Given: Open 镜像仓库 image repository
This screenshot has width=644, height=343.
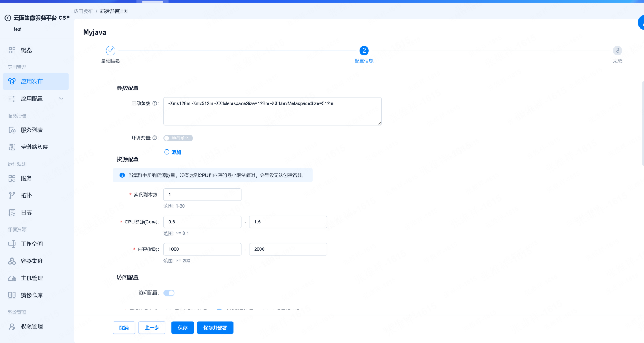Looking at the screenshot, I should pos(31,295).
